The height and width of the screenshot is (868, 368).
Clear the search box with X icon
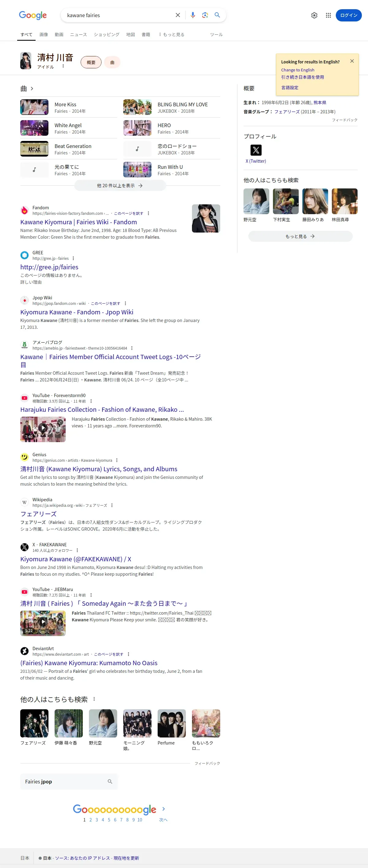coord(178,15)
